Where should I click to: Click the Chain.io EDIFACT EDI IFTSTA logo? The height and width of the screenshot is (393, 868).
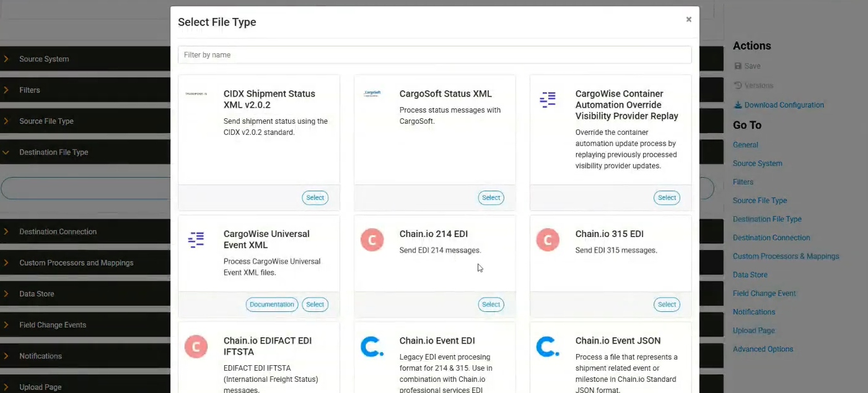tap(196, 347)
